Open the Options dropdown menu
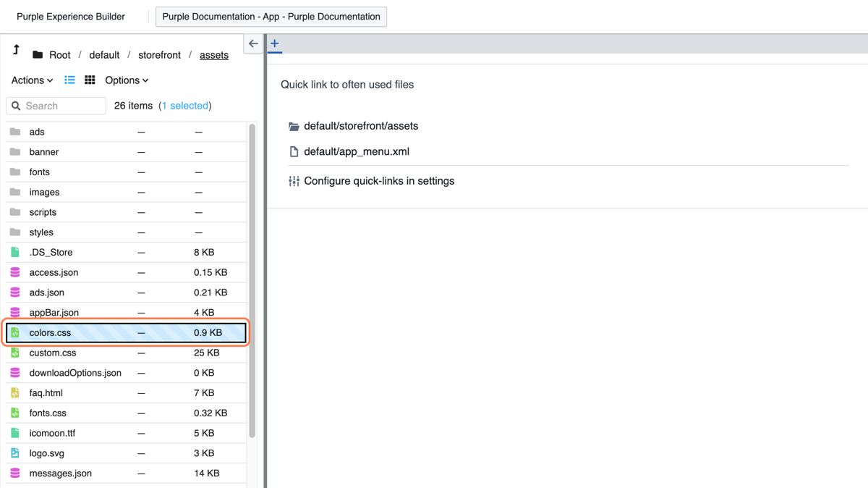868x488 pixels. (127, 80)
